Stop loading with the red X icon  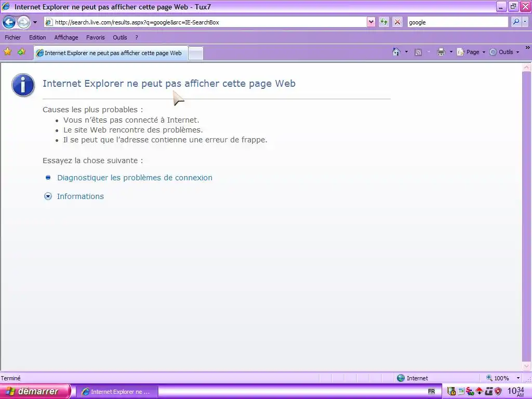pos(397,22)
